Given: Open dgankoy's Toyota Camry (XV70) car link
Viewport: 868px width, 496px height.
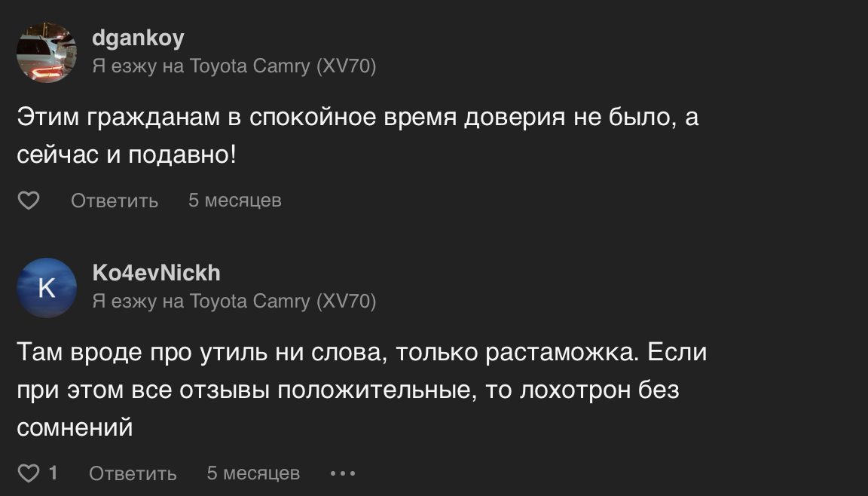Looking at the screenshot, I should 283,66.
